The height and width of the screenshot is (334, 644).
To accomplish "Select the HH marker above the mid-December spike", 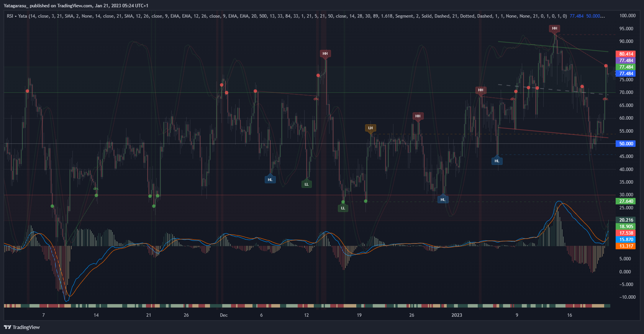I will click(325, 54).
